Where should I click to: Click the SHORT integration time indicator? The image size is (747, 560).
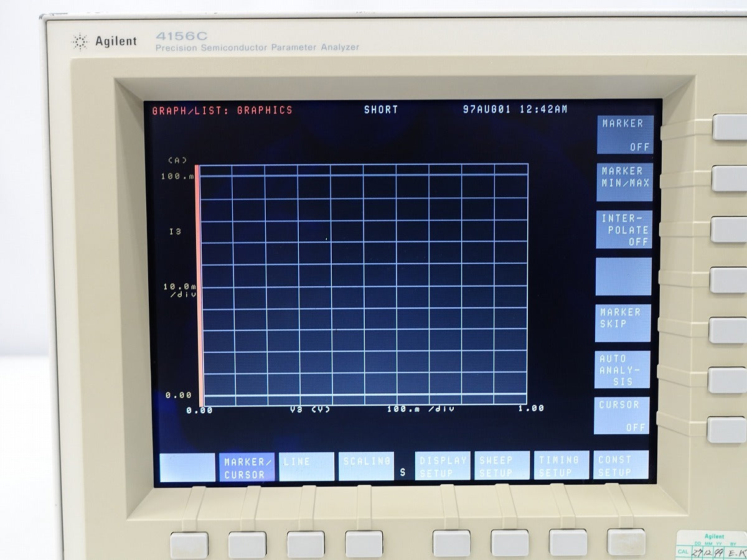pos(381,110)
